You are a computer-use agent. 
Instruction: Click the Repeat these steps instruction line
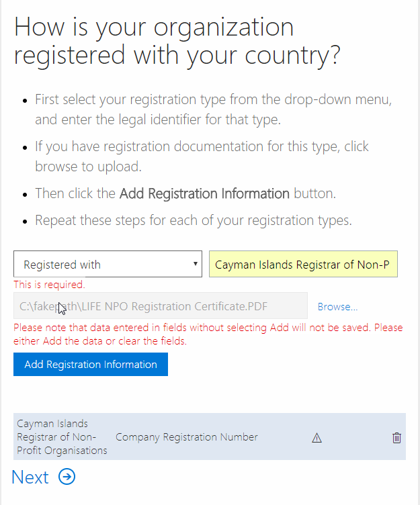(x=194, y=220)
